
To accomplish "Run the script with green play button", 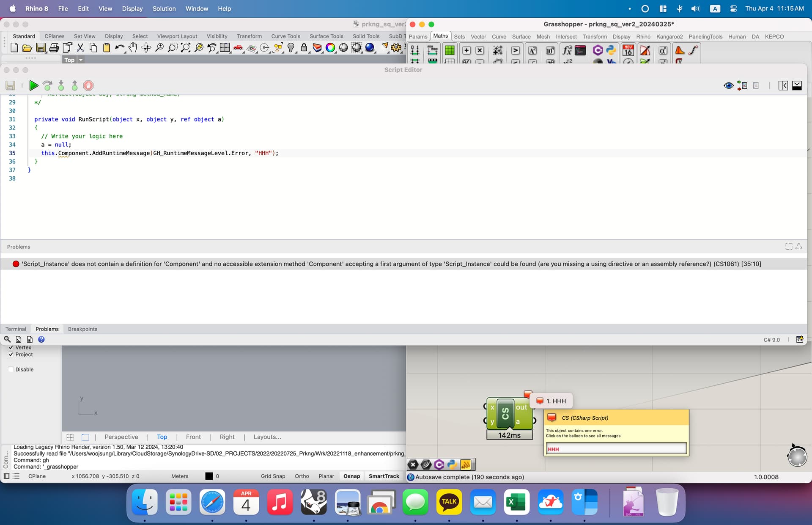I will 33,85.
